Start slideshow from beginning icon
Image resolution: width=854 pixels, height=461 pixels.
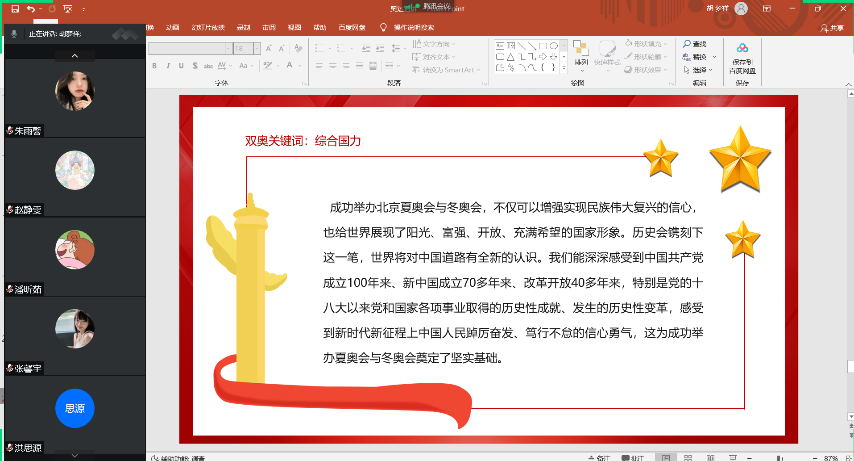pos(68,8)
